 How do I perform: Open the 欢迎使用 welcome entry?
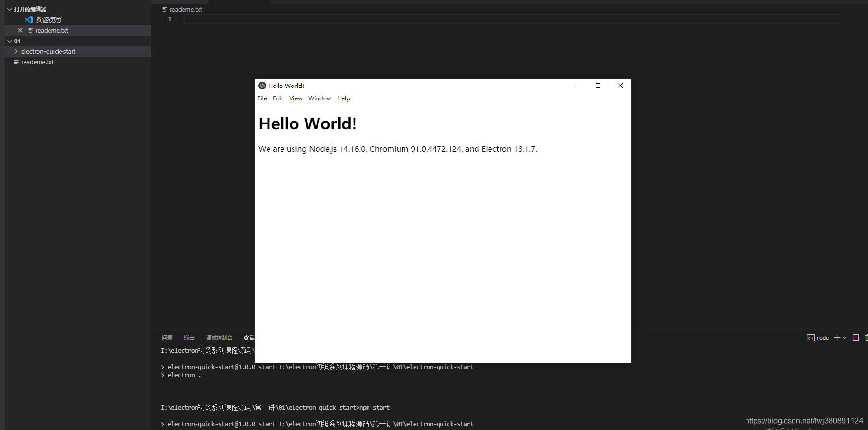[49, 20]
